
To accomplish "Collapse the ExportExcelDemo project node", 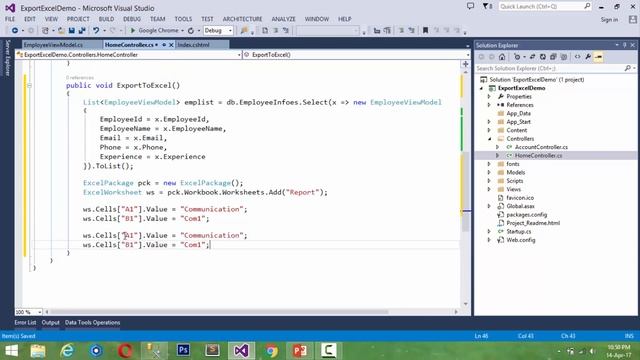I will point(481,88).
